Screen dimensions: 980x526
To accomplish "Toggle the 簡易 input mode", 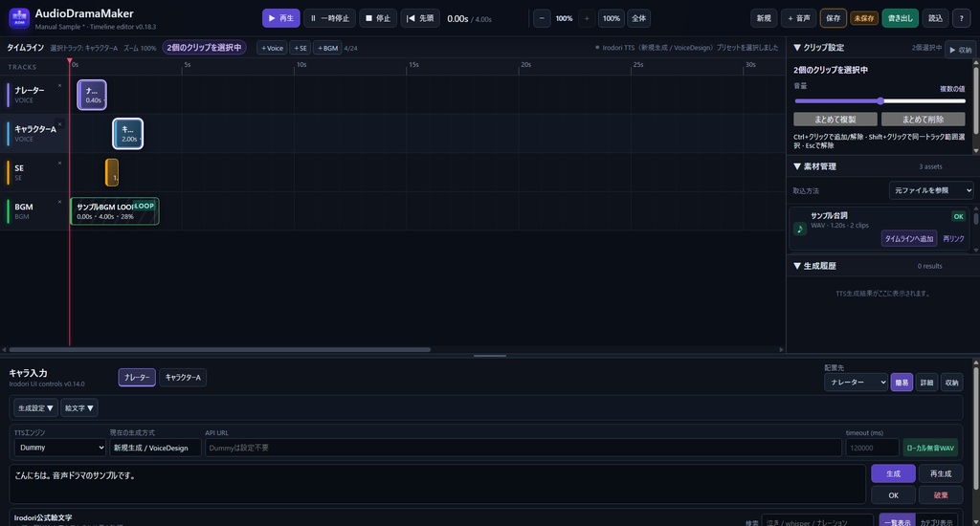I will click(902, 383).
